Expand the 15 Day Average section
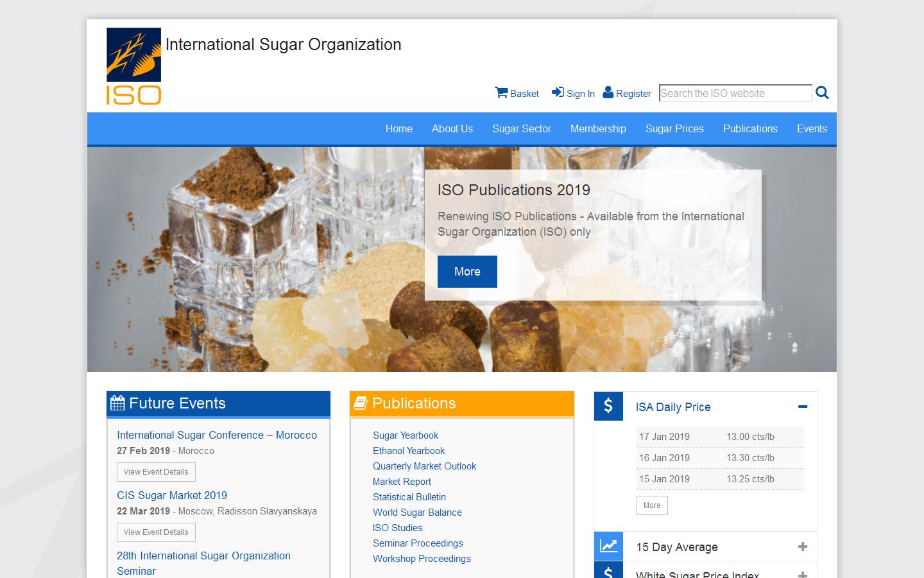924x578 pixels. (x=802, y=547)
